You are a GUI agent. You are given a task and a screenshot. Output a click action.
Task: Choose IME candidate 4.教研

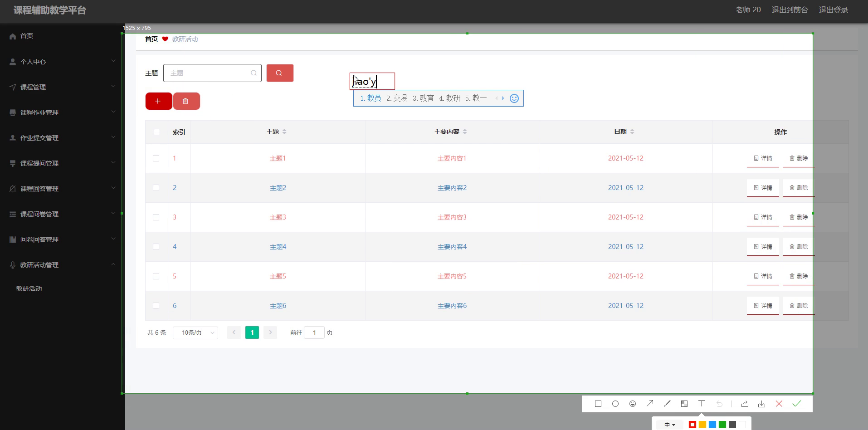[x=449, y=98]
